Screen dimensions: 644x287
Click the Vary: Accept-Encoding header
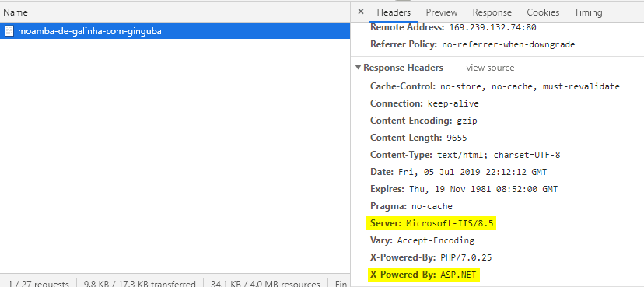coord(422,240)
